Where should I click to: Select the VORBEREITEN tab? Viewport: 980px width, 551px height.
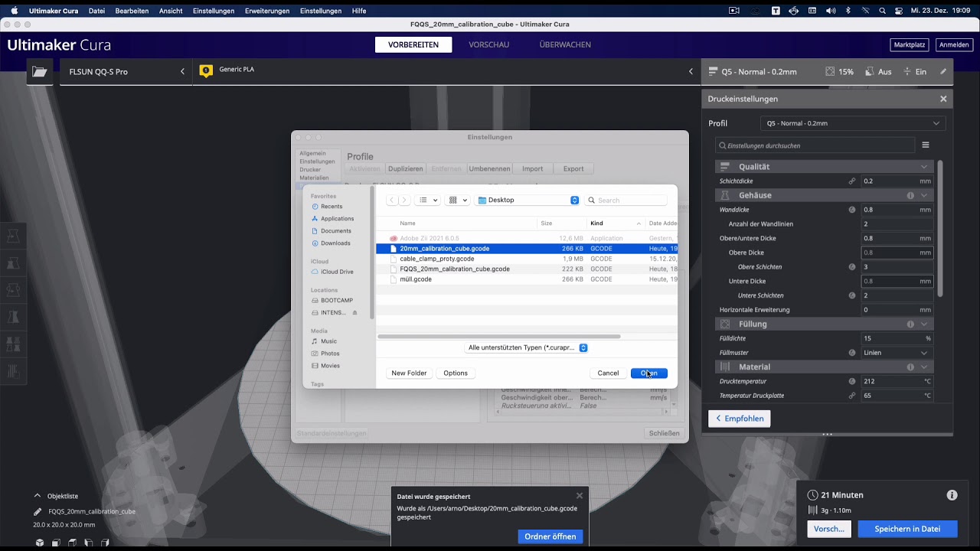tap(413, 44)
